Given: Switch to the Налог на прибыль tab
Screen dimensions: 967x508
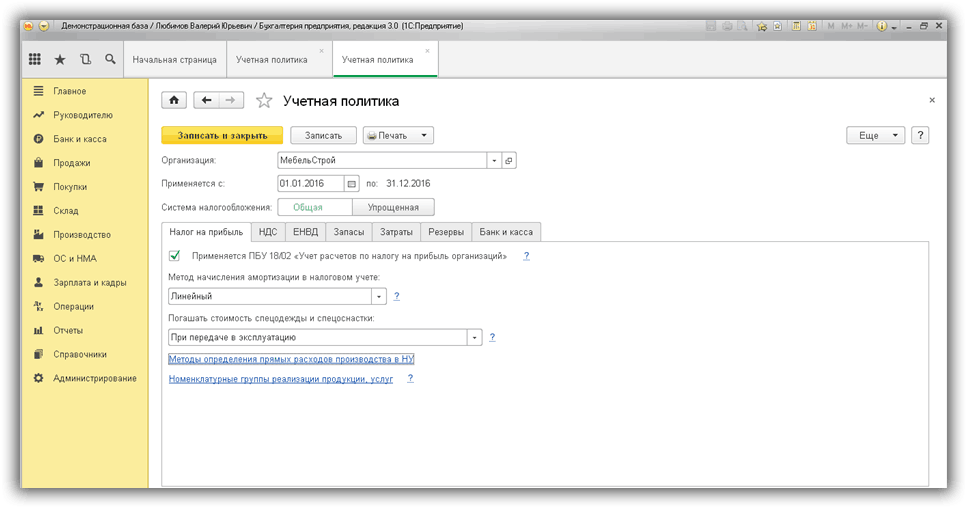Looking at the screenshot, I should pos(206,232).
